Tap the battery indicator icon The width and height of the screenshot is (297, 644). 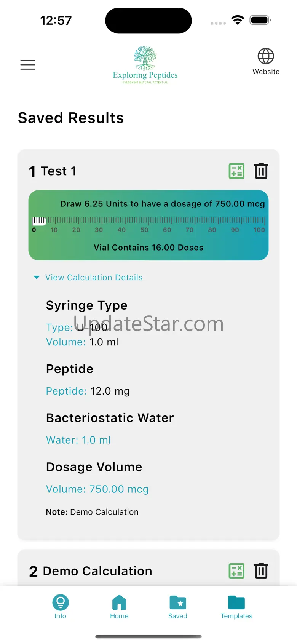(260, 20)
